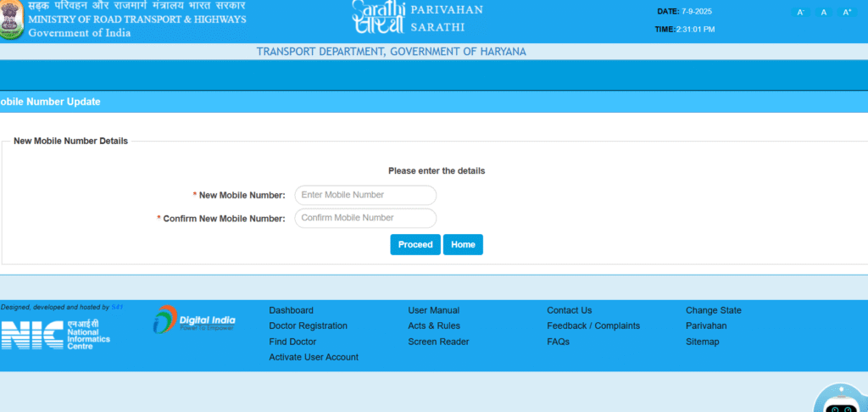The width and height of the screenshot is (868, 412).
Task: Click the DATE 7-9-2025 display
Action: click(x=685, y=11)
